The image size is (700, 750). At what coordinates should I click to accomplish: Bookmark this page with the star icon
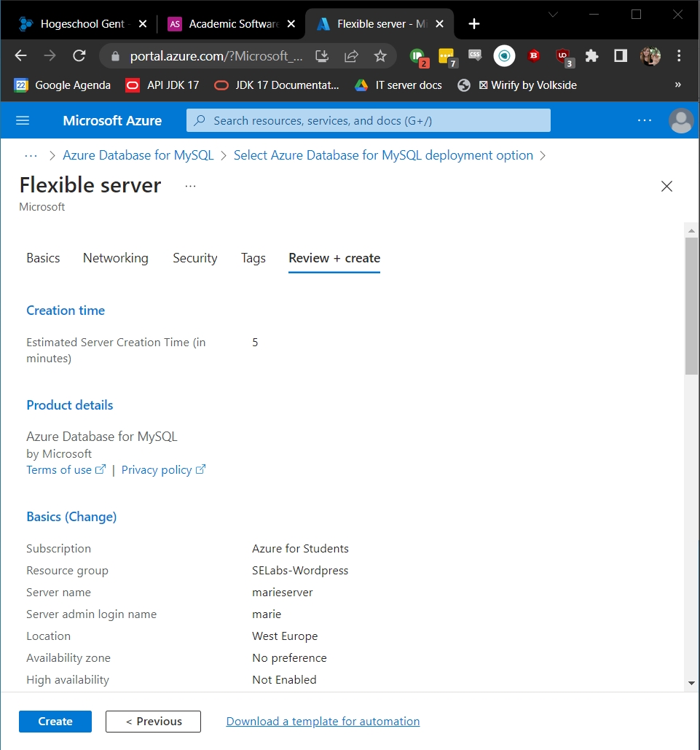click(x=380, y=56)
